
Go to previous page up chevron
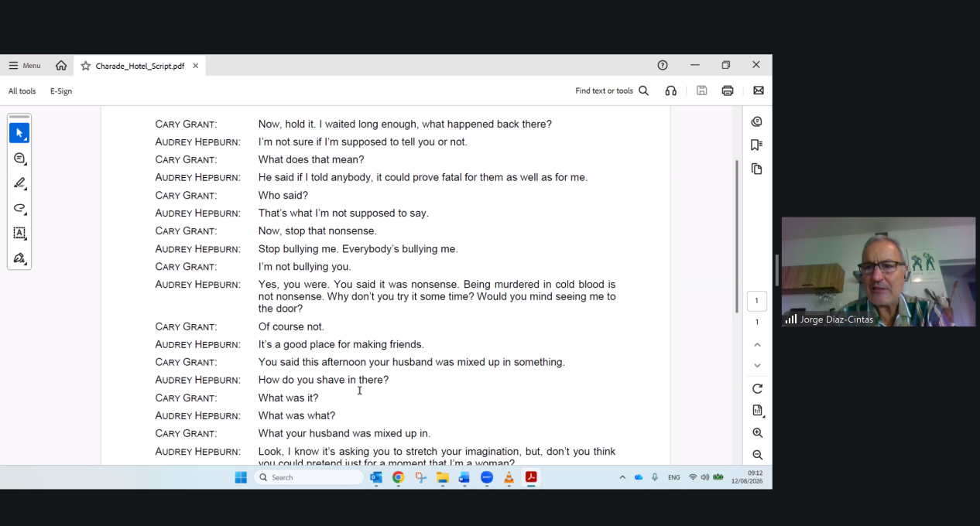pos(757,344)
